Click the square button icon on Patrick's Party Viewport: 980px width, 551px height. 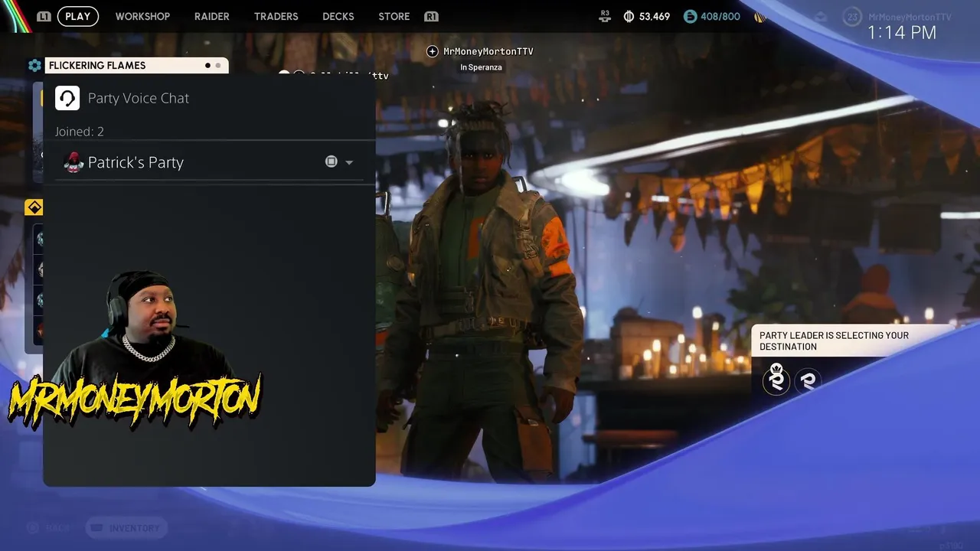pos(331,161)
